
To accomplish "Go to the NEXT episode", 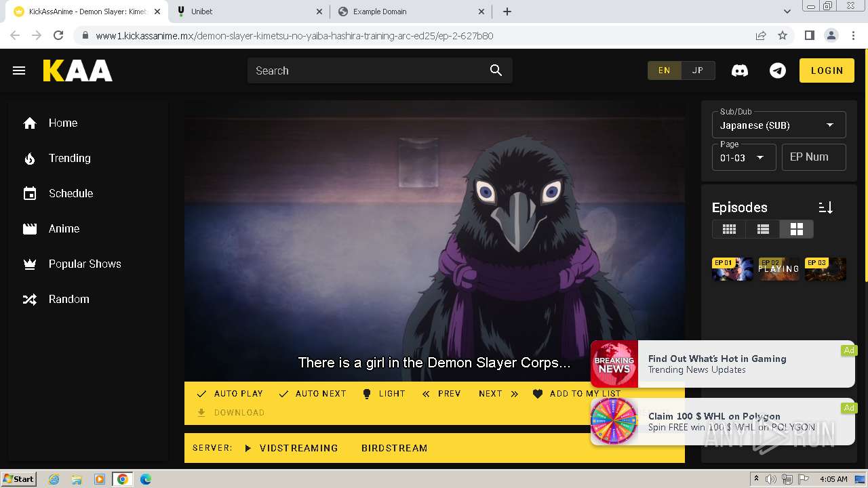I will click(498, 394).
